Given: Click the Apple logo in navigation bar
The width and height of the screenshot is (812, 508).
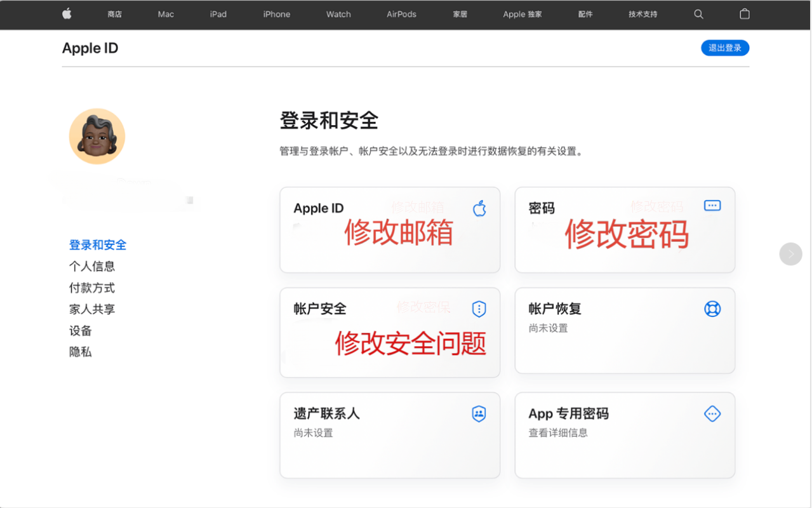Looking at the screenshot, I should point(67,14).
